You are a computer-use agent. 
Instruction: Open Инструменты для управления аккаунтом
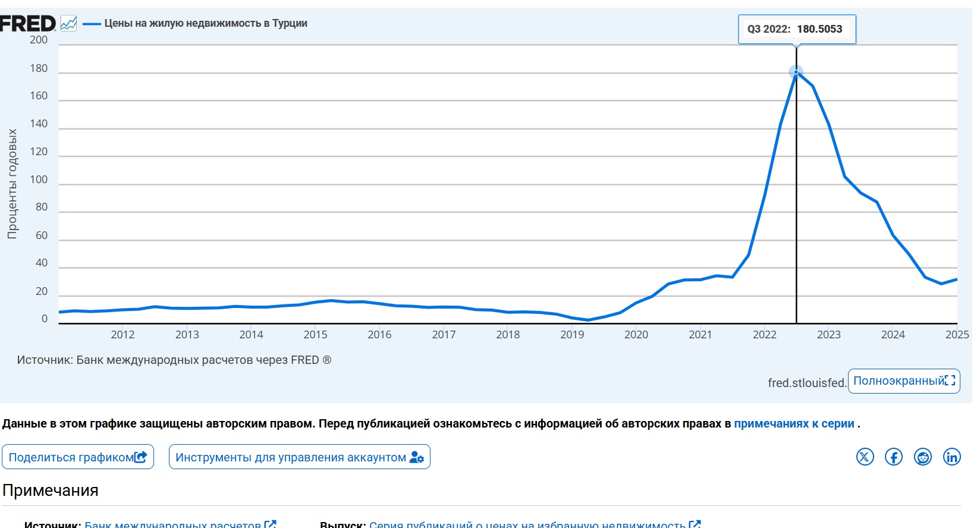[299, 457]
